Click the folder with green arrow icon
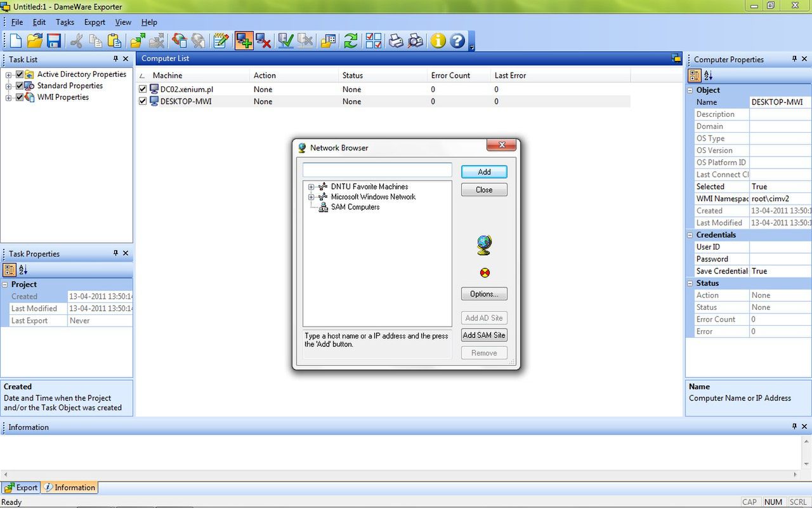This screenshot has width=812, height=508. click(x=138, y=41)
